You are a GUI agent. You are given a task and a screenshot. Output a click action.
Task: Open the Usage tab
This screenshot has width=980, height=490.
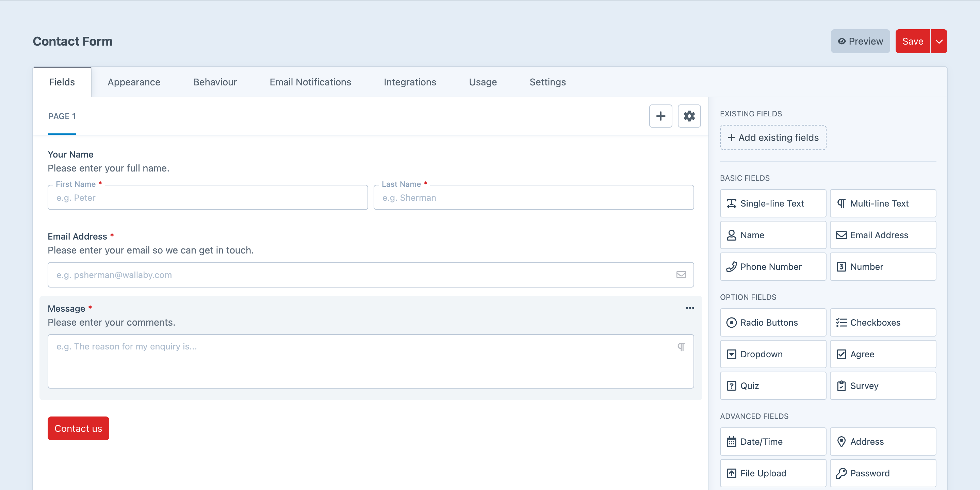483,82
